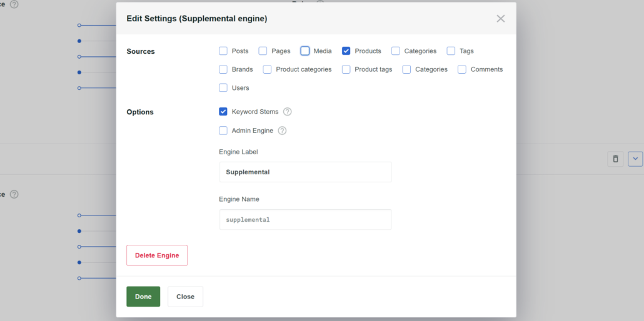The width and height of the screenshot is (644, 321).
Task: Tick the Users source checkbox
Action: pyautogui.click(x=223, y=88)
